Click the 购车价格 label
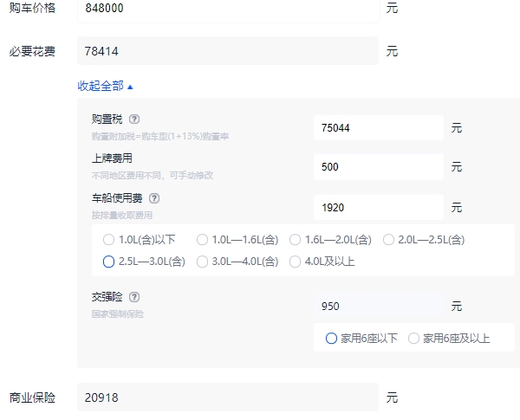 click(x=32, y=8)
